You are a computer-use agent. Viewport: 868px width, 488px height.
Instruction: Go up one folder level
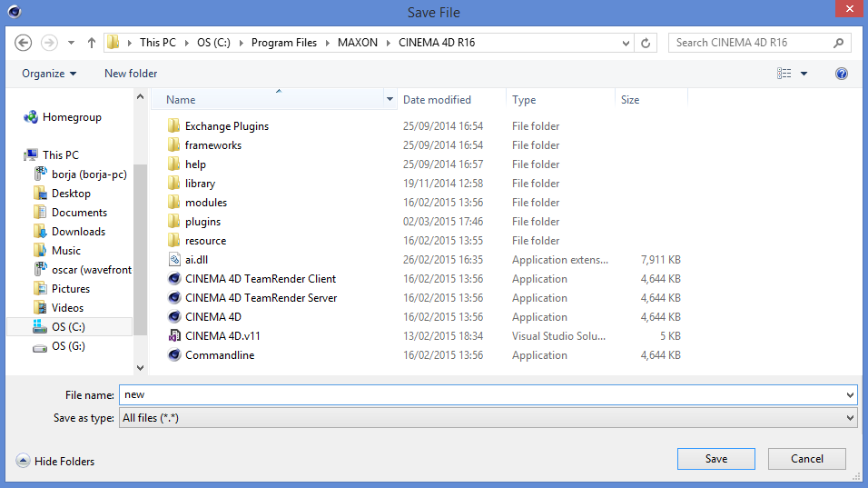(x=92, y=43)
